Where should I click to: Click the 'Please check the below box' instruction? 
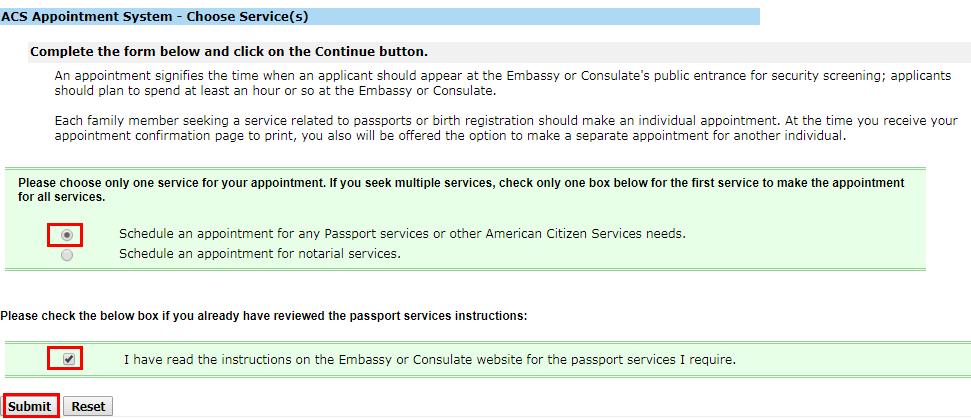(263, 316)
